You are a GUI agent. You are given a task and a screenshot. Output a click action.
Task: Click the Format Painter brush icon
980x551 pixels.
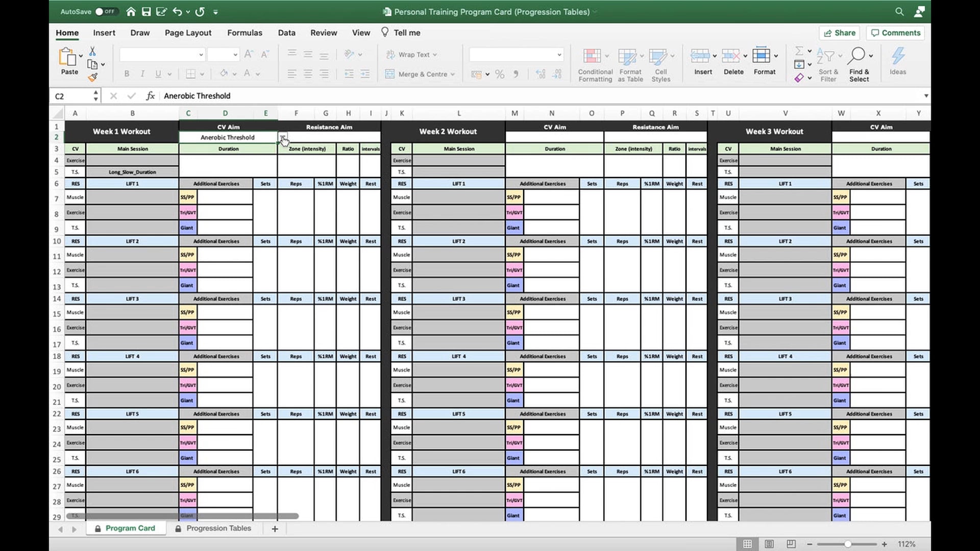point(92,78)
